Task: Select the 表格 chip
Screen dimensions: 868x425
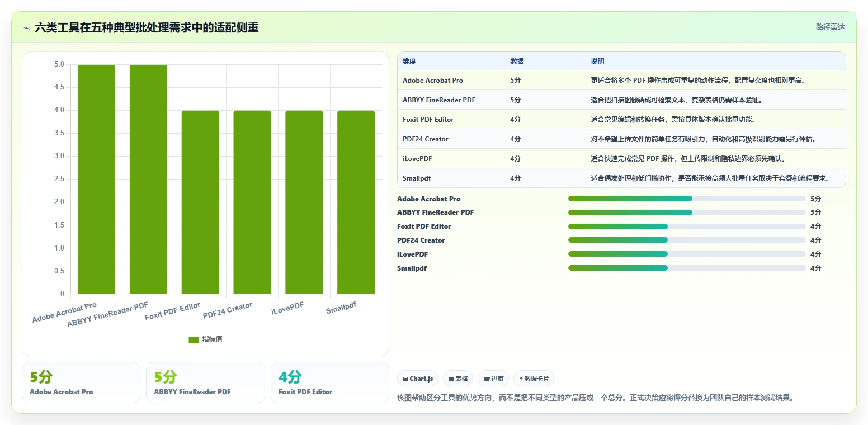Action: click(x=458, y=379)
